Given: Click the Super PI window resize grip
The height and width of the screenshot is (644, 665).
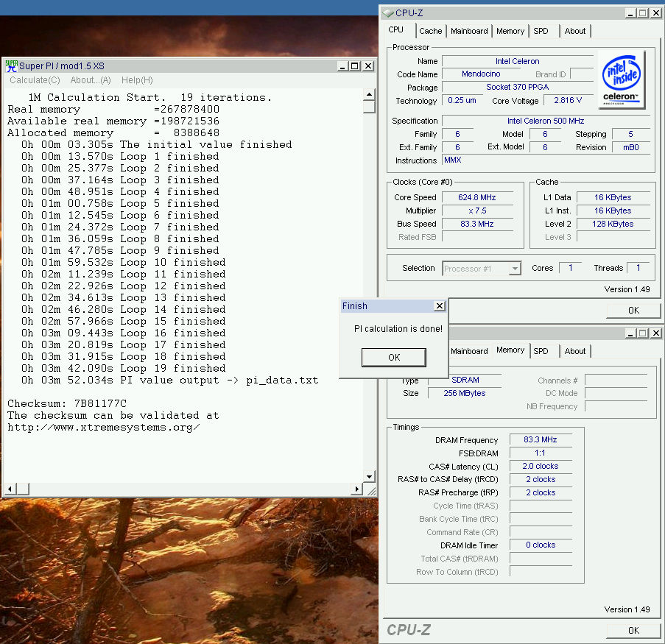Looking at the screenshot, I should pyautogui.click(x=371, y=491).
